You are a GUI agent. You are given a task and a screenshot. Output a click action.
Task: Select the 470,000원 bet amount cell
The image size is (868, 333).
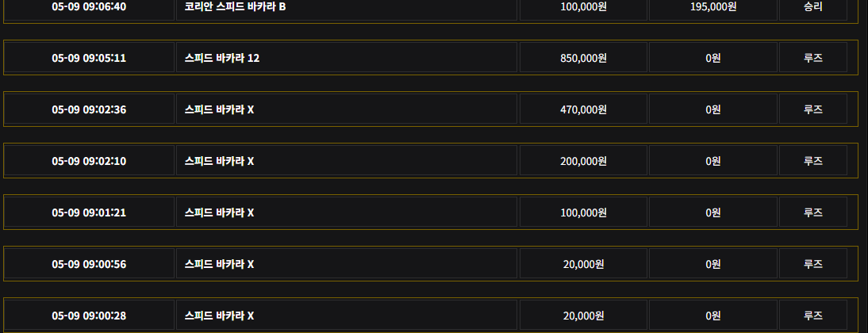coord(583,109)
